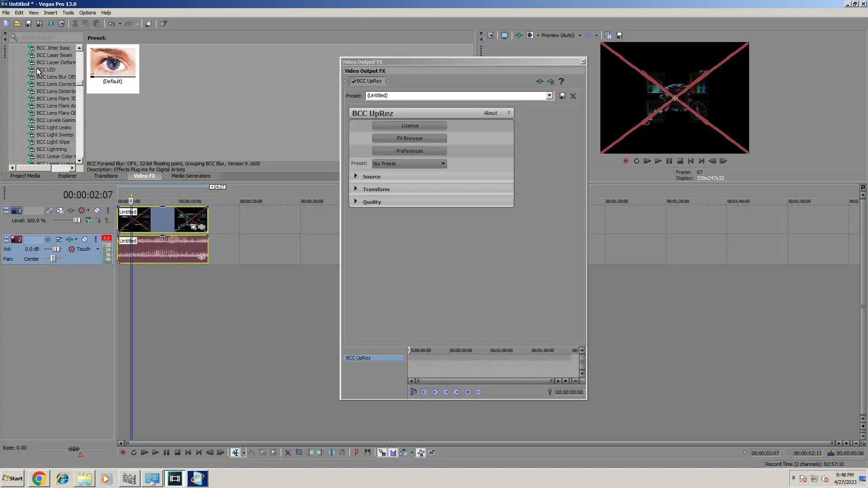Mute video track 1
Screen dimensions: 868x488
[97, 211]
